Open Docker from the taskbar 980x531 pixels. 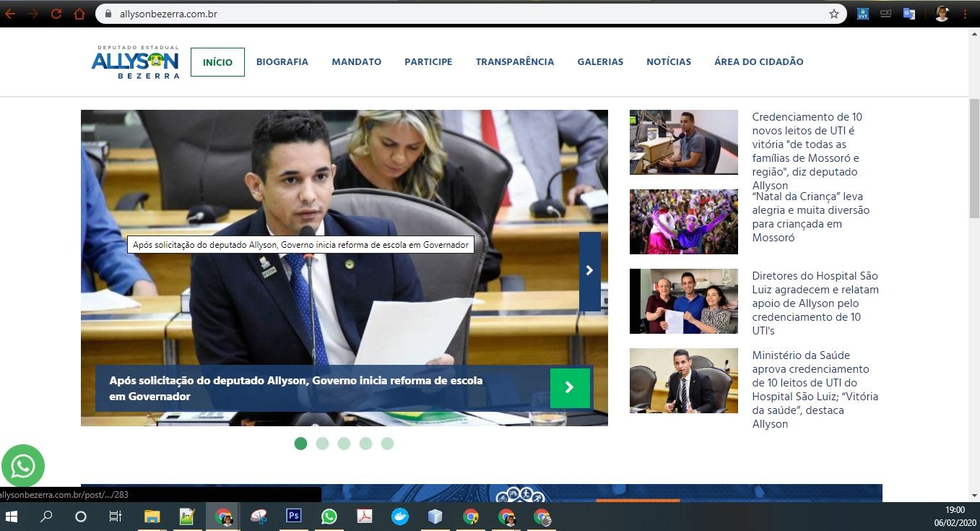point(400,517)
